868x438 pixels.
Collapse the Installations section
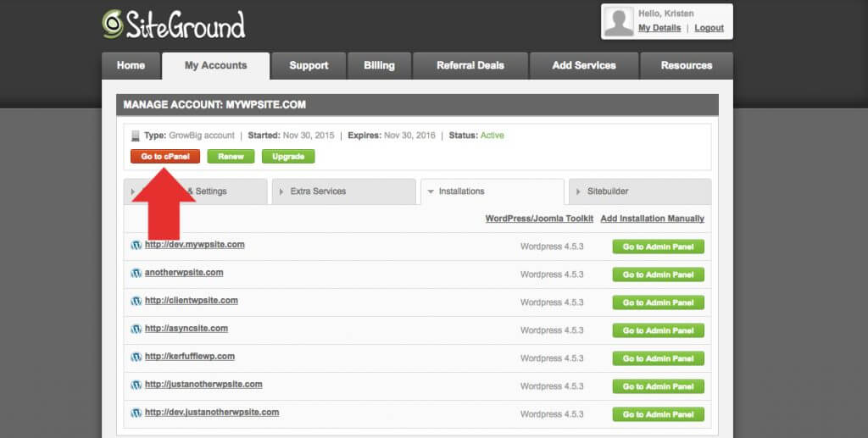(492, 191)
